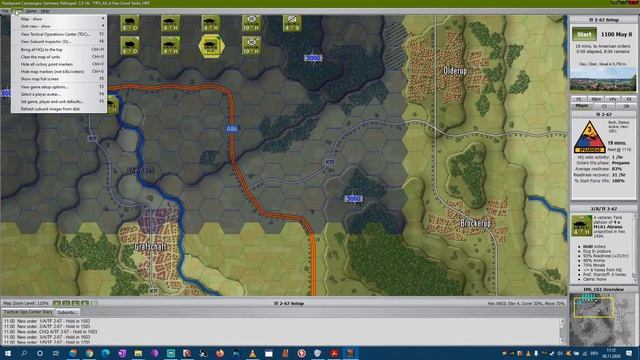Select third tank counter in top row
Screen dimensions: 640x360
211,23
